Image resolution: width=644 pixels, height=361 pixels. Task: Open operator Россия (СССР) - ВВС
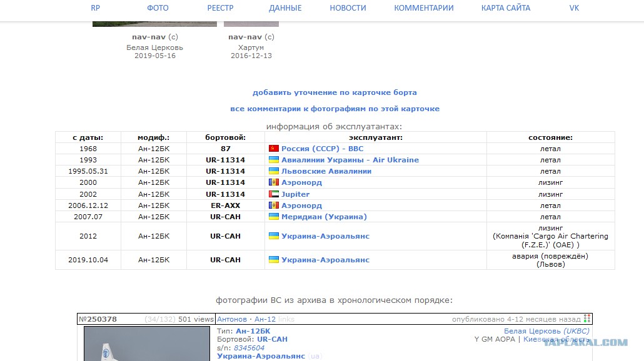point(323,149)
